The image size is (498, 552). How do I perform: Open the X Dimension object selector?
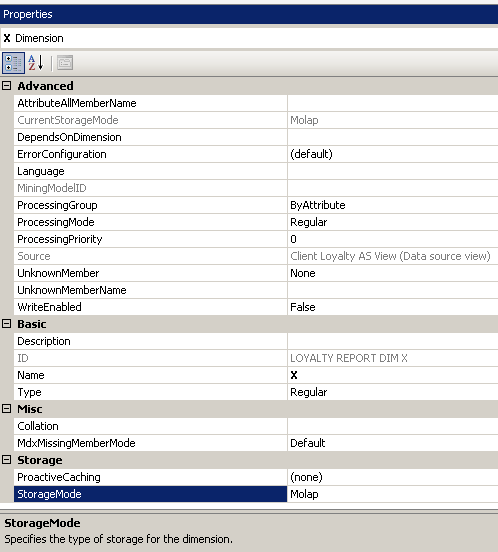pos(249,38)
